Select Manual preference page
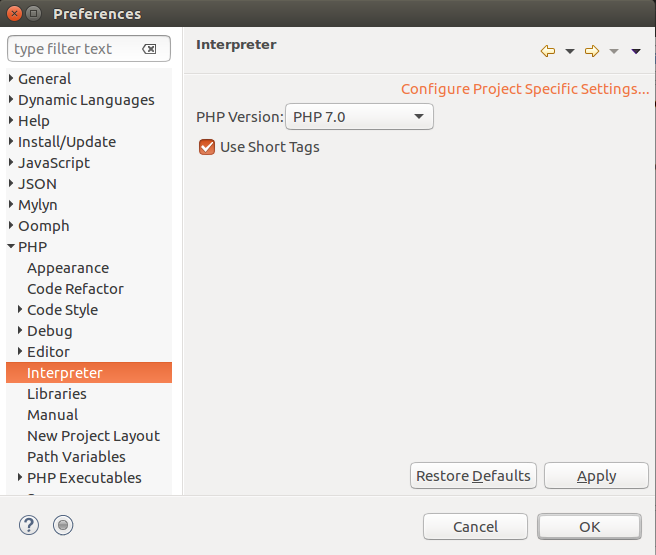Image resolution: width=656 pixels, height=555 pixels. coord(53,414)
